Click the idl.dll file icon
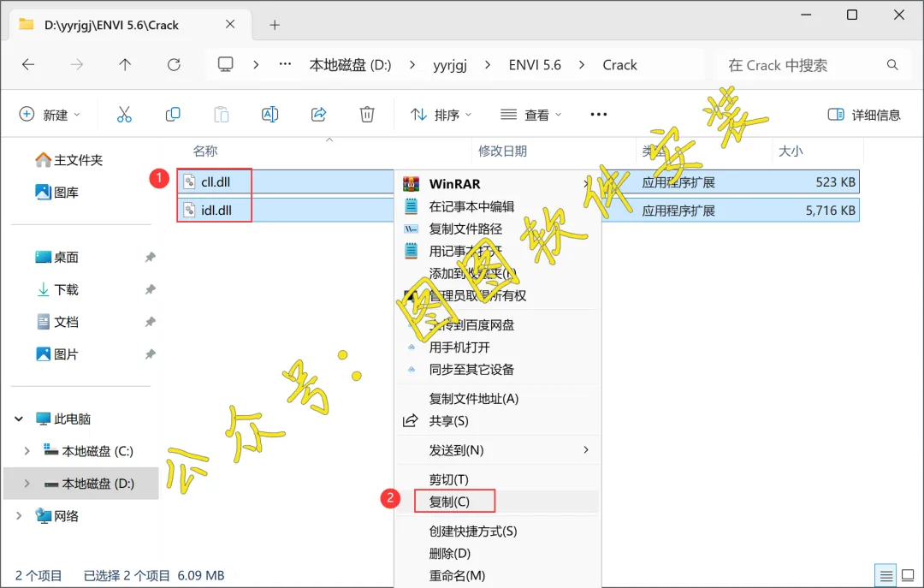 point(189,210)
